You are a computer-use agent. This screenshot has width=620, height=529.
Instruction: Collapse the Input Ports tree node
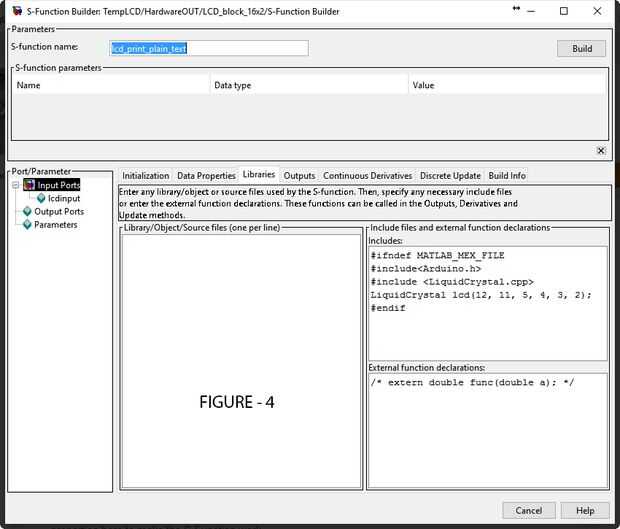tap(16, 185)
